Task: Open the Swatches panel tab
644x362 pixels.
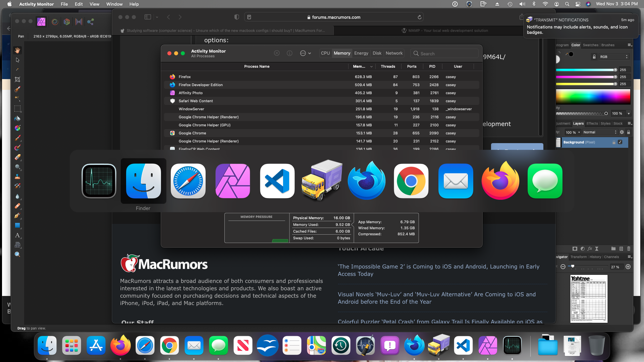Action: tap(590, 45)
